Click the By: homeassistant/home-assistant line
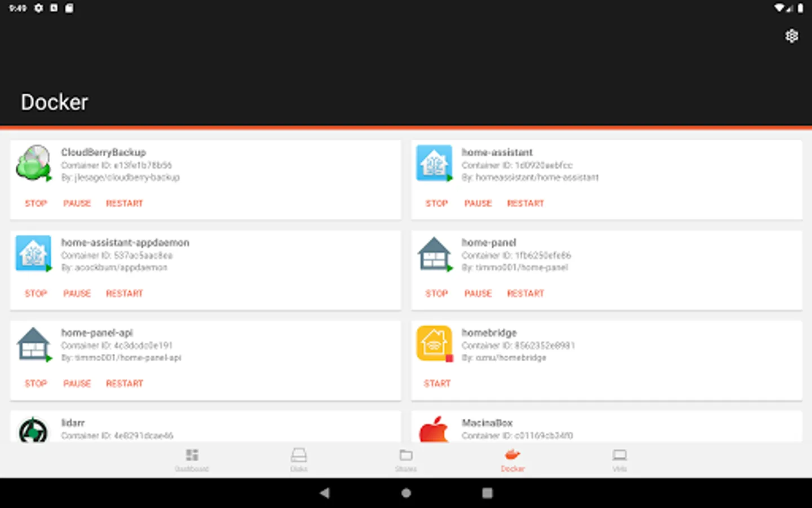 pos(530,177)
